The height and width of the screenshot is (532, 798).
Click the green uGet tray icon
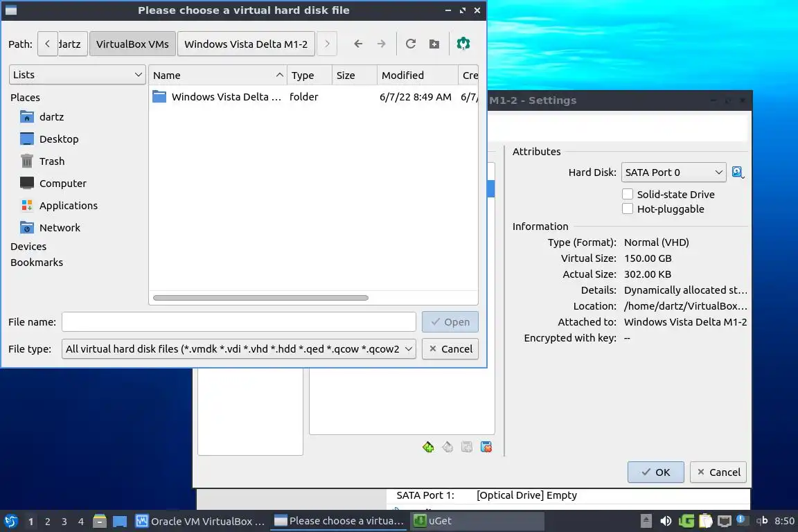coord(686,521)
